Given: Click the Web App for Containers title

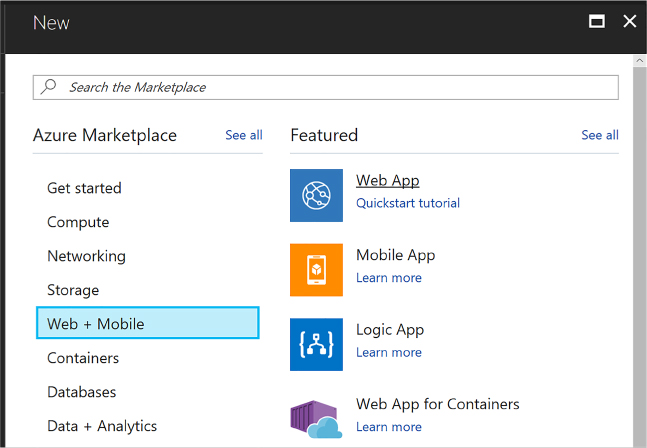Looking at the screenshot, I should pyautogui.click(x=437, y=404).
